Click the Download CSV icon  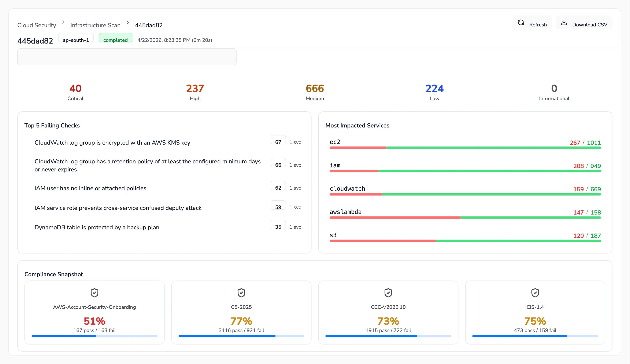pos(564,22)
